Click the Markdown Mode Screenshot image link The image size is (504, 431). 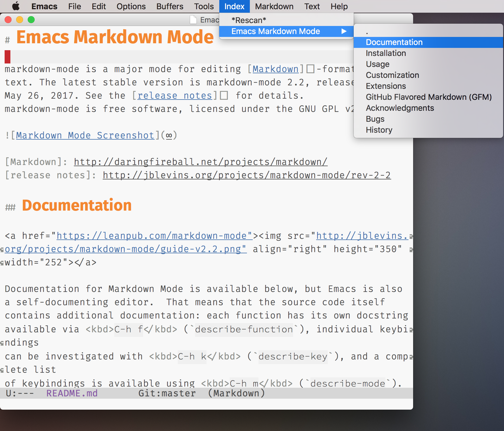click(x=85, y=136)
